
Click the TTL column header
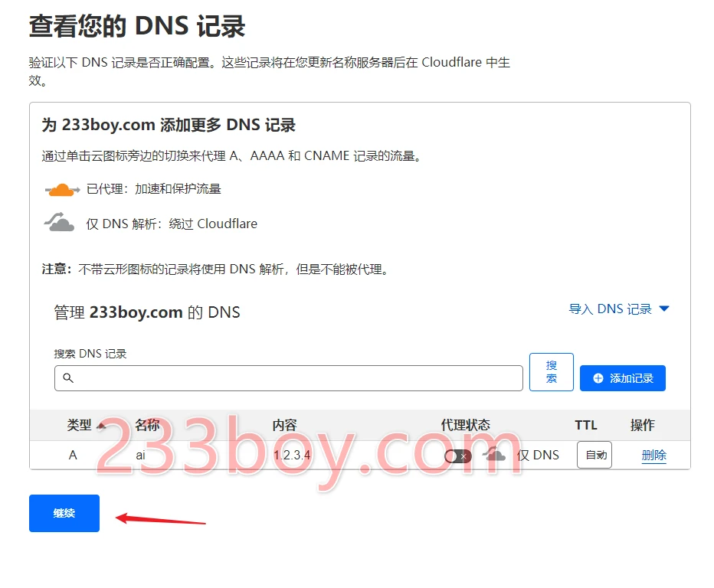(x=585, y=425)
